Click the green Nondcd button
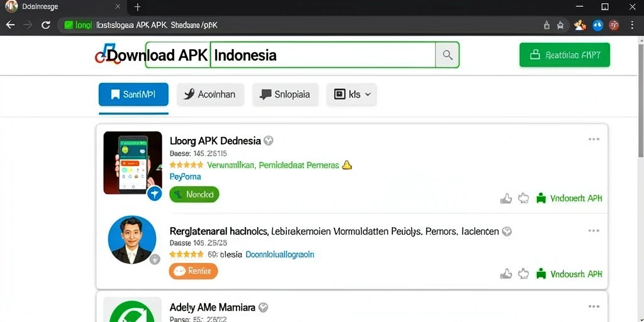The width and height of the screenshot is (644, 322). [194, 194]
